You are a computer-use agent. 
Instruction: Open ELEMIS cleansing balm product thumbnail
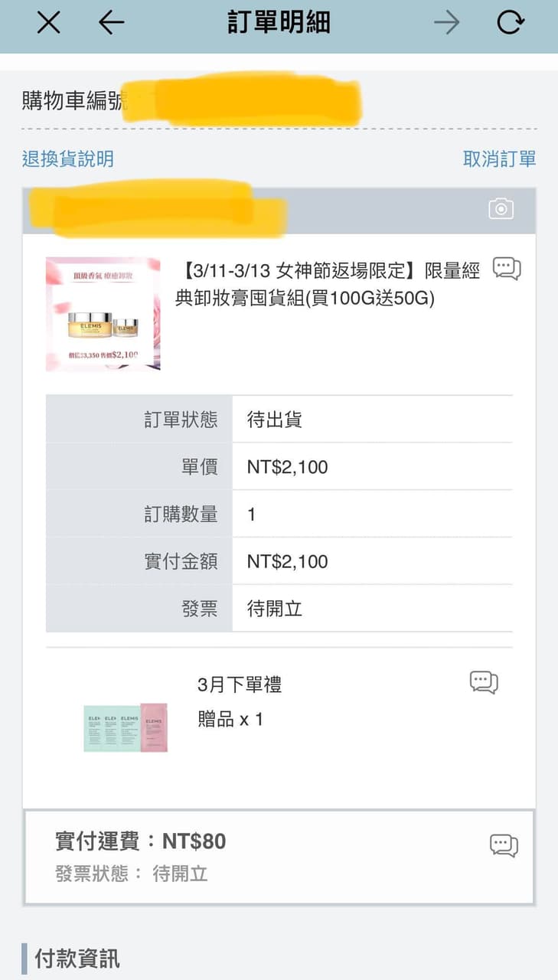tap(103, 314)
